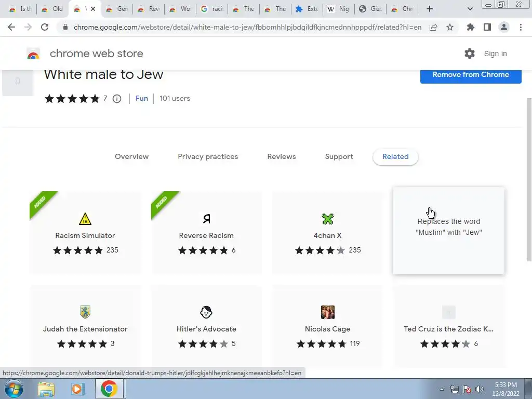Screen dimensions: 532x399
Task: Open the Racism Simulator title
Action: [x=85, y=235]
